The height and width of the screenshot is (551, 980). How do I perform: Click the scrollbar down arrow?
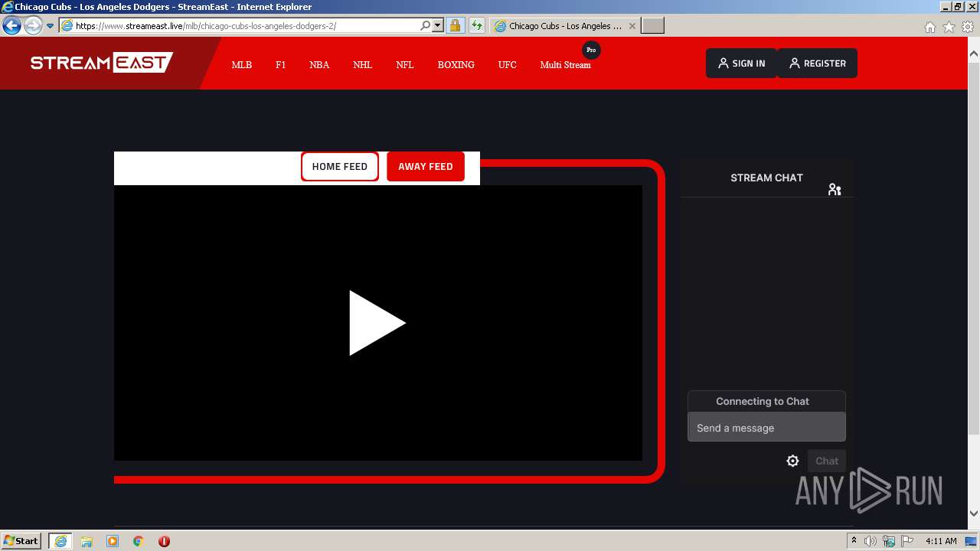pos(974,514)
